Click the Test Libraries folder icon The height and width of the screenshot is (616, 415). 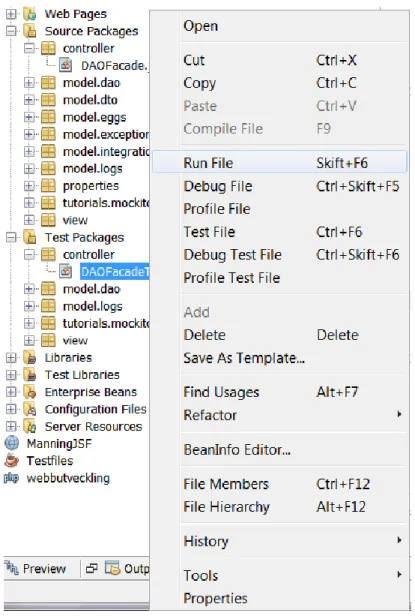[29, 375]
